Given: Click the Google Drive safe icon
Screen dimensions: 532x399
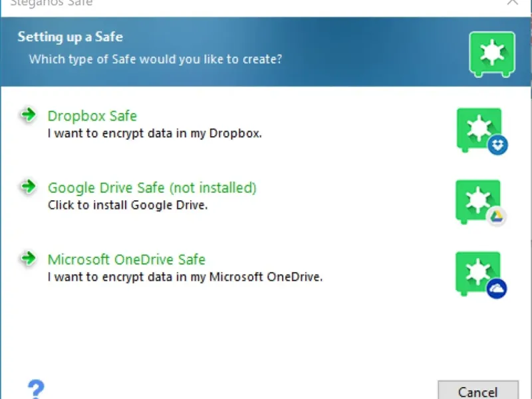Looking at the screenshot, I should coord(478,201).
